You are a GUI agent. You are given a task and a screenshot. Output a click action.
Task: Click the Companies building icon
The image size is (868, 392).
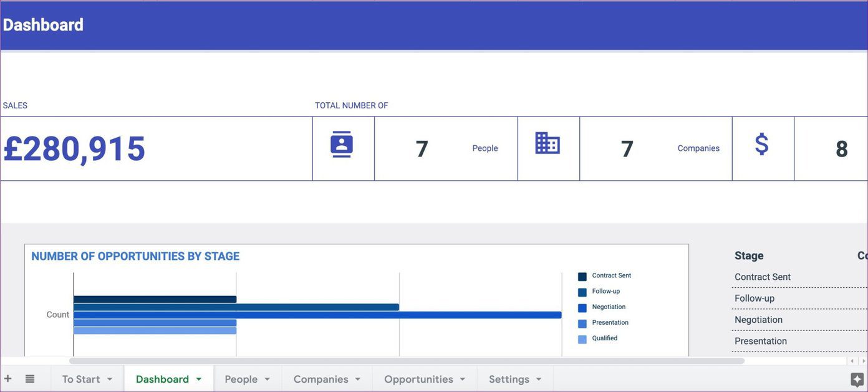point(547,143)
